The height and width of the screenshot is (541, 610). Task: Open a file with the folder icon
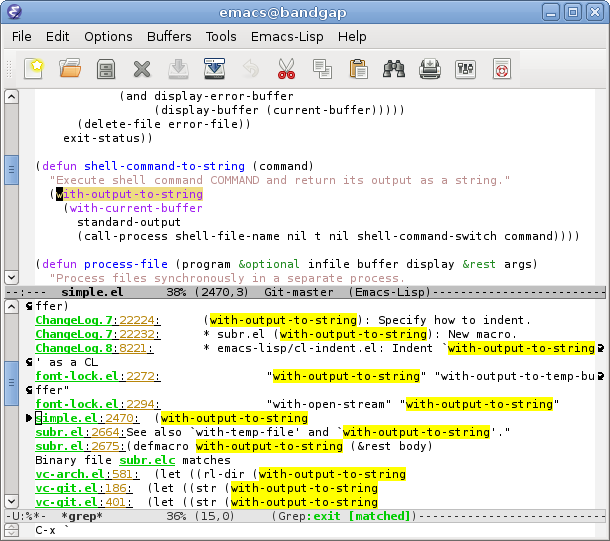[70, 69]
